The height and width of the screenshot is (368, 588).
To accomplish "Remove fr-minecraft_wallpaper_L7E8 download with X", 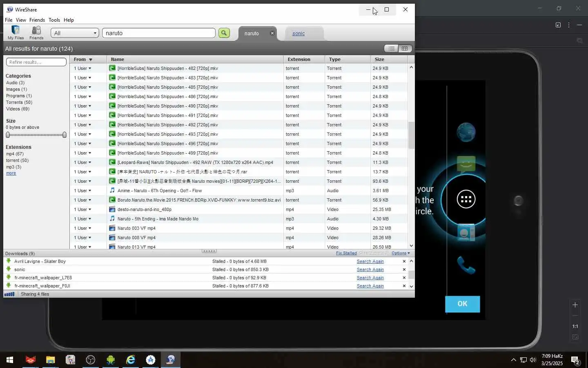I will tap(404, 278).
